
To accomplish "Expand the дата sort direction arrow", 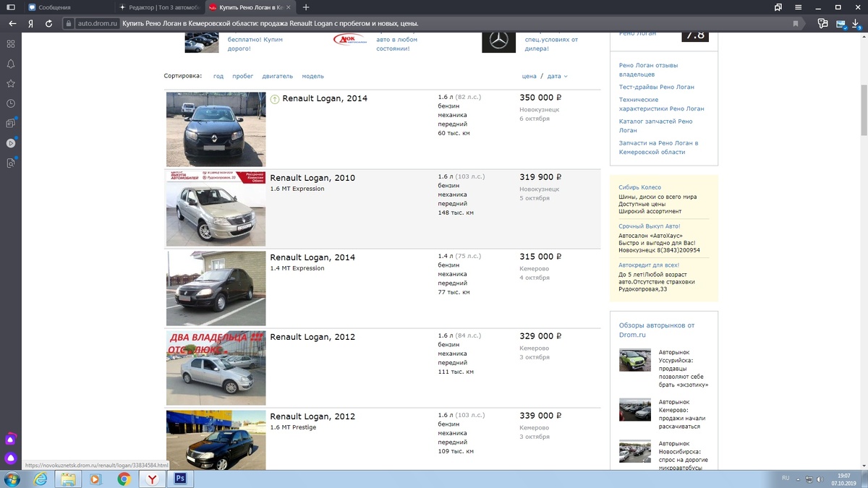I will [x=566, y=76].
